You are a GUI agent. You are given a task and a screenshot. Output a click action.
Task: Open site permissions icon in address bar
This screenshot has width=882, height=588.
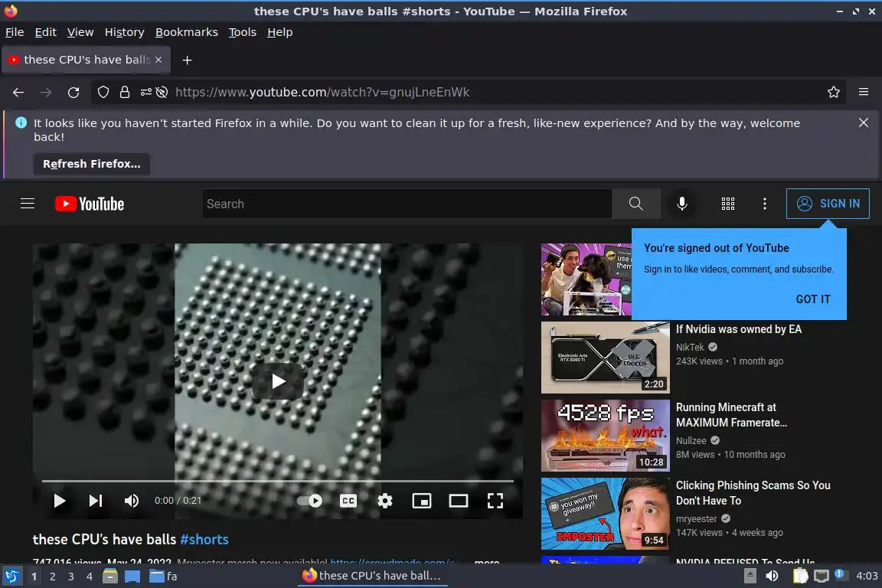pos(145,93)
